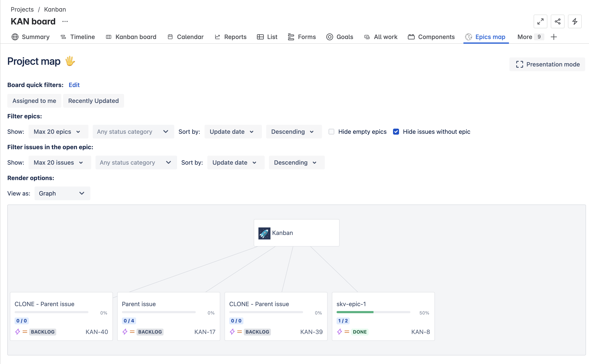589x364 pixels.
Task: Click the skv-epic-1 progress bar
Action: [x=373, y=312]
